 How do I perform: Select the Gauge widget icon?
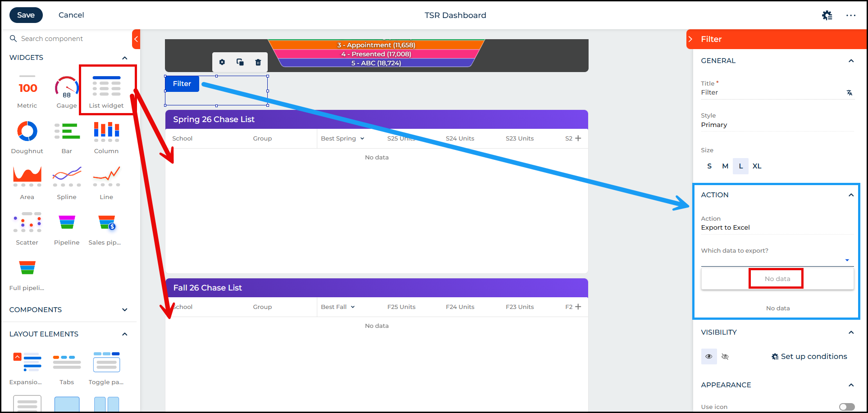[67, 87]
